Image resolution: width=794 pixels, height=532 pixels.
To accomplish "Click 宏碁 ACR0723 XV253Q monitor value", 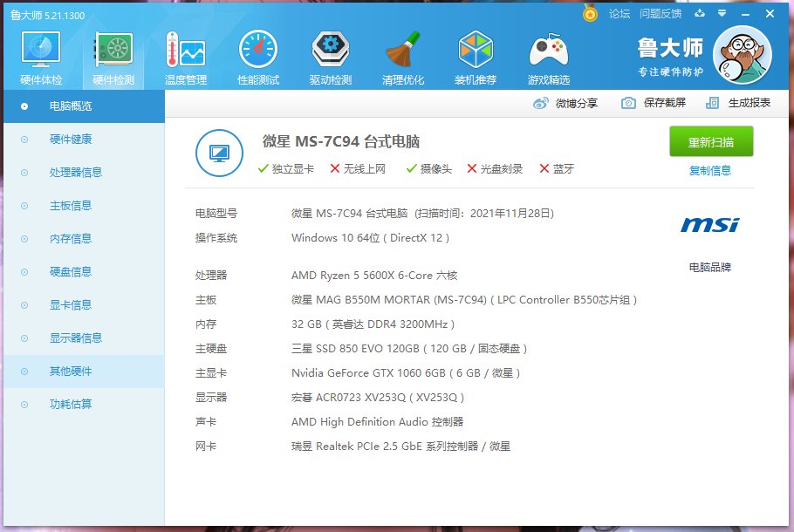I will (x=378, y=398).
